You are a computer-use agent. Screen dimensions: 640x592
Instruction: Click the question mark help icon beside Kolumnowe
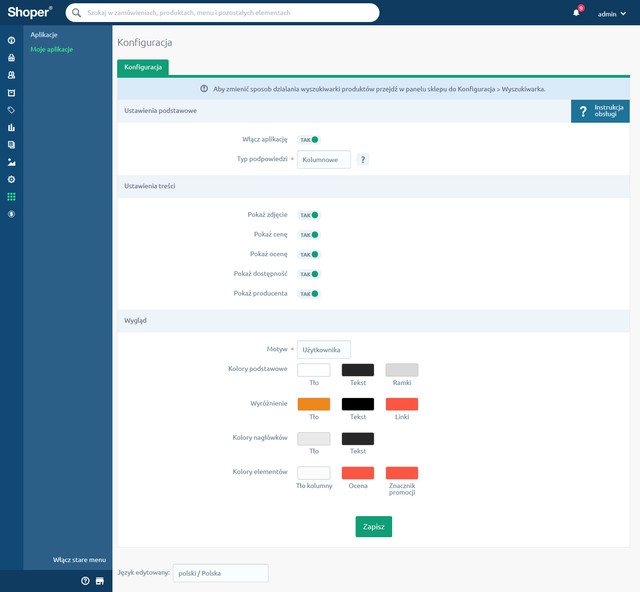coord(363,160)
